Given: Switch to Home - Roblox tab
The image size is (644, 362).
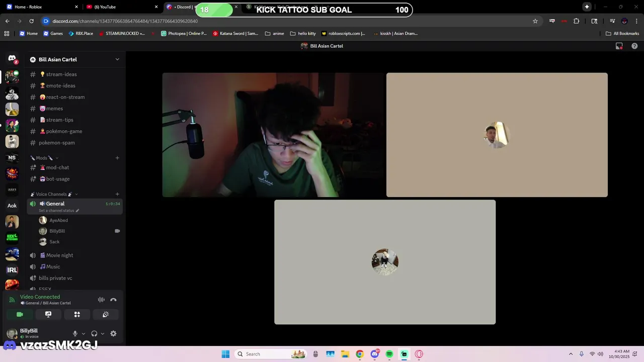Looking at the screenshot, I should (x=42, y=7).
